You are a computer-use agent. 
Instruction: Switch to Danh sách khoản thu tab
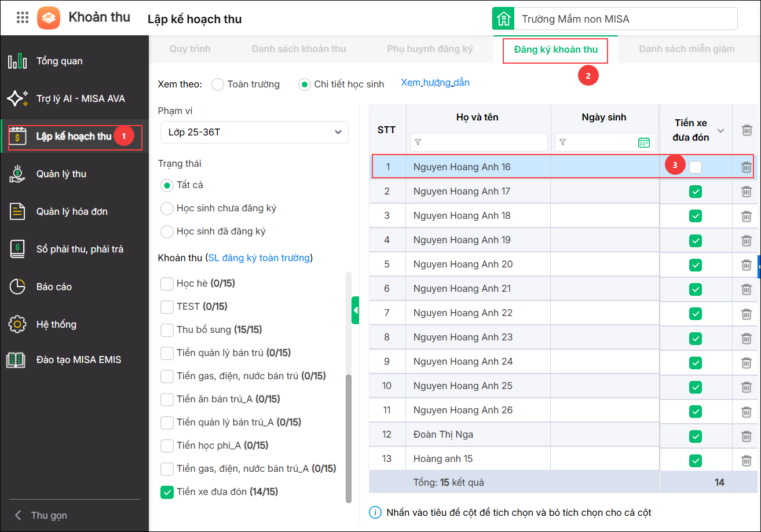[299, 49]
